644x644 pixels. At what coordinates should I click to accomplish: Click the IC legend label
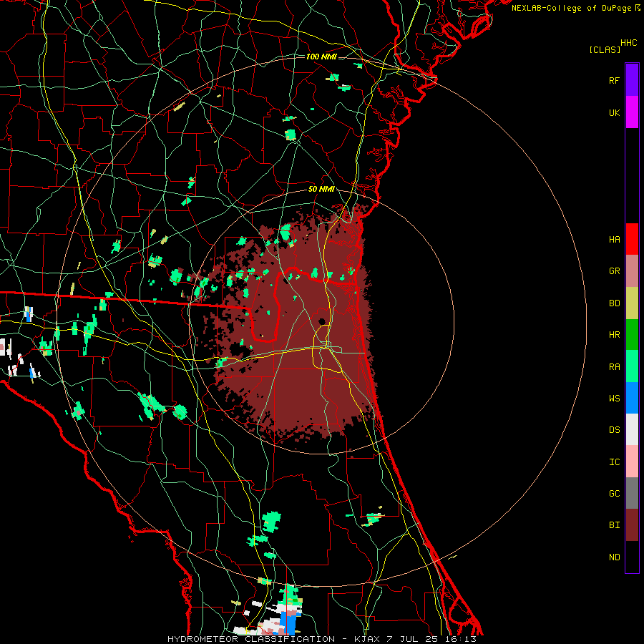coord(614,462)
